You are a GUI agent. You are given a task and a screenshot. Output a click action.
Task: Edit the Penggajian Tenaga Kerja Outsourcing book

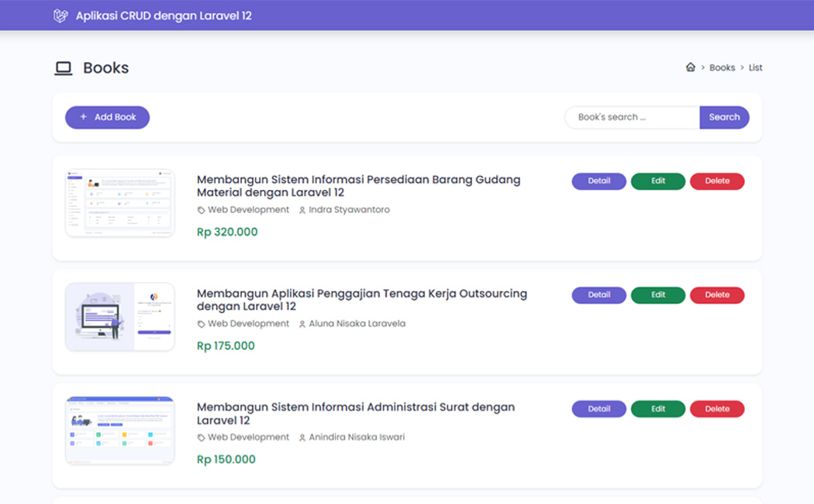657,295
